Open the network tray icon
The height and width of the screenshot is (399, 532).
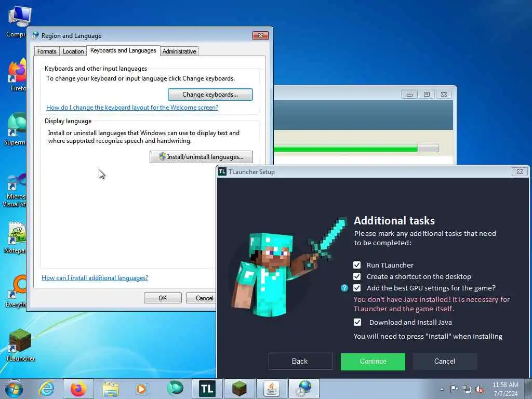(467, 389)
